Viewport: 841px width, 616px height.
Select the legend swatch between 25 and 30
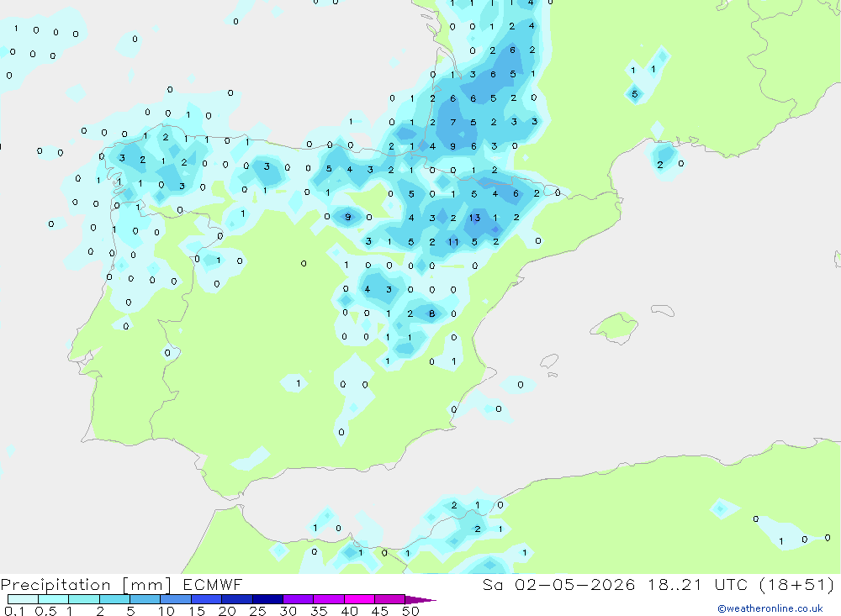pos(267,599)
